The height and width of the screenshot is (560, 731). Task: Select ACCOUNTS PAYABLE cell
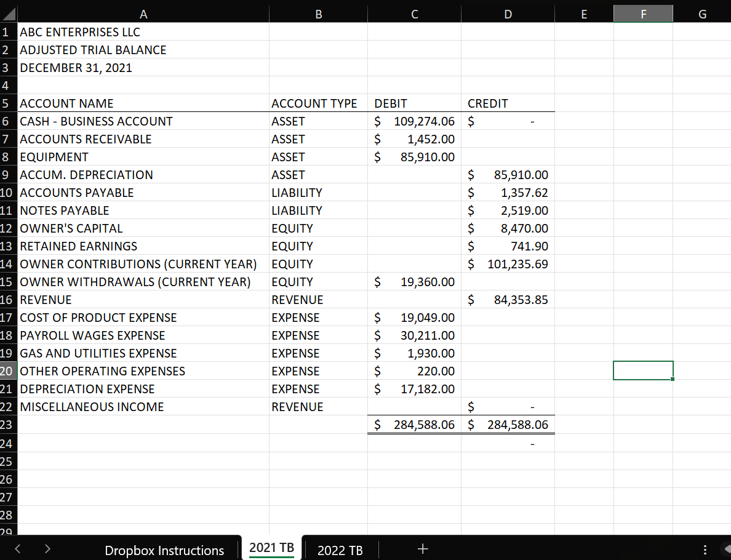click(x=143, y=192)
